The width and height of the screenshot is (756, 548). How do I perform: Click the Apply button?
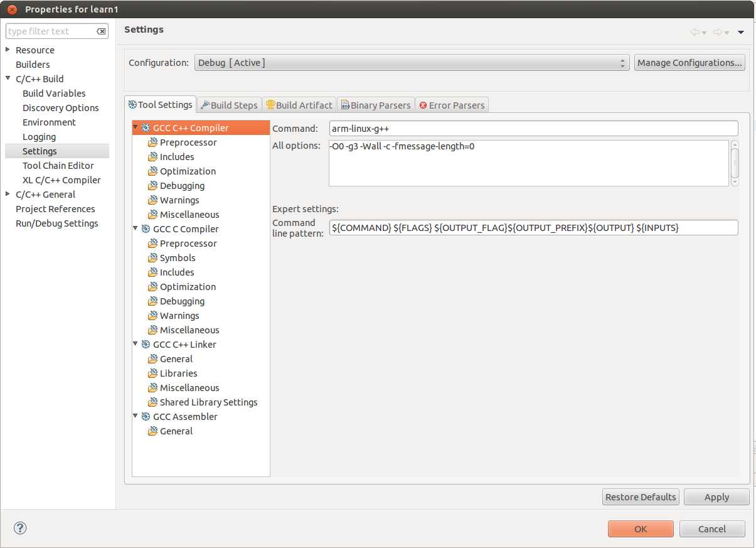pyautogui.click(x=716, y=497)
